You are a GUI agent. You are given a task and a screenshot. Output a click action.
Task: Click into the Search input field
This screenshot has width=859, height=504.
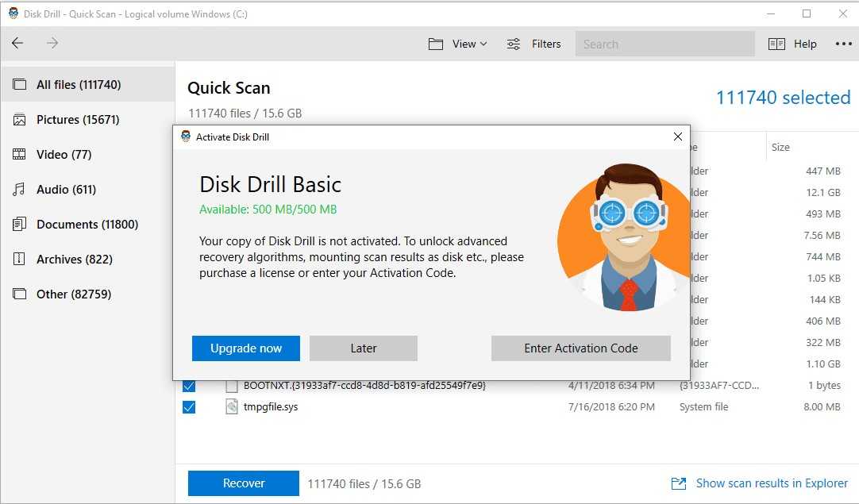pos(664,44)
